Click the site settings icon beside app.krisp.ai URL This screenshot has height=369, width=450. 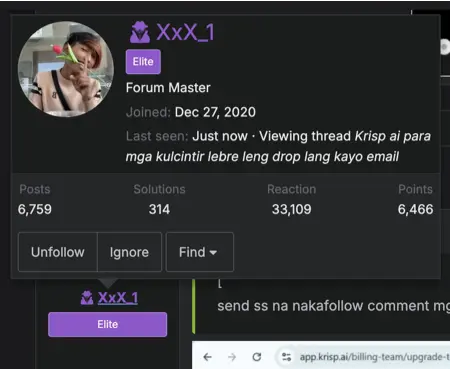[286, 357]
